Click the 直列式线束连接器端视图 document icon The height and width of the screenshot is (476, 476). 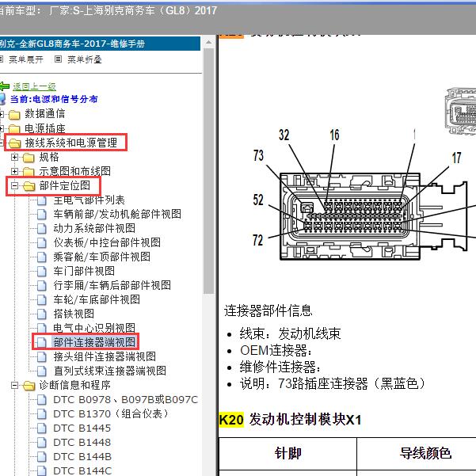pos(42,371)
